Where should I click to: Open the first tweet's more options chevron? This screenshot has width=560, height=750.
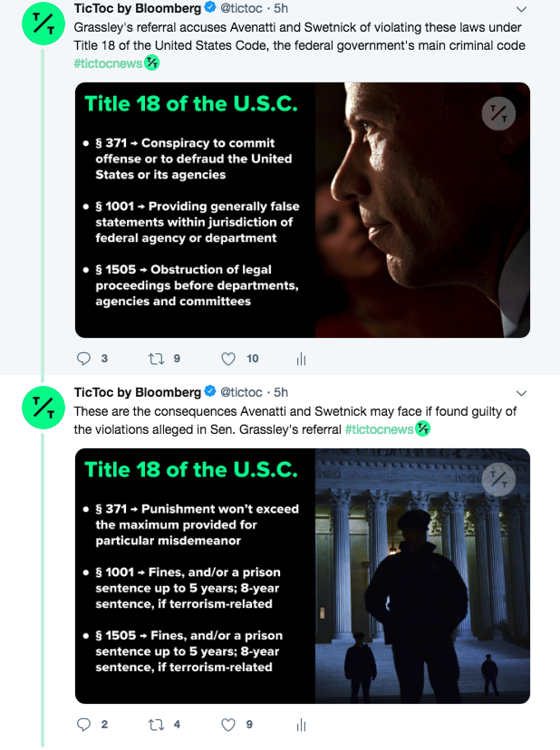coord(521,10)
